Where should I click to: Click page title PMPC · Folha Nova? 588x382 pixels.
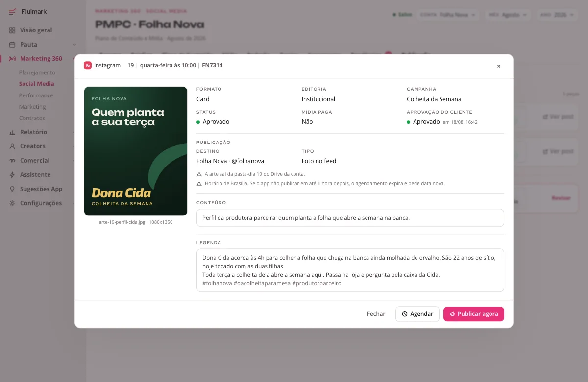[x=149, y=24]
